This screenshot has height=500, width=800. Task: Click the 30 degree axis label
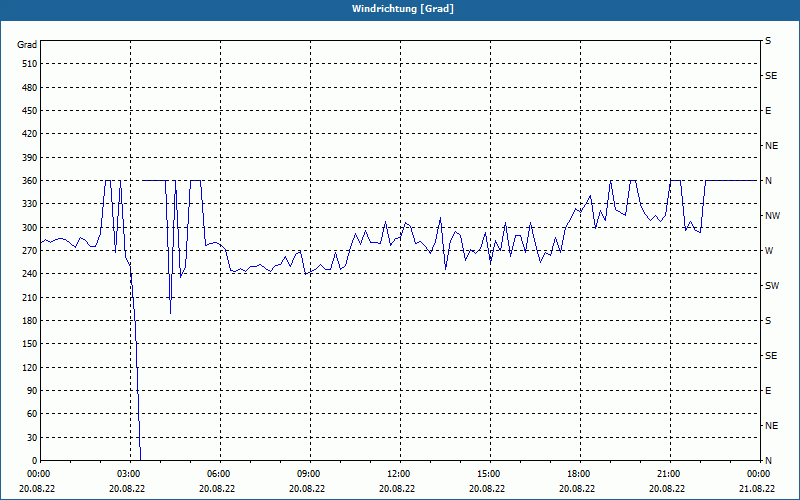tap(32, 438)
